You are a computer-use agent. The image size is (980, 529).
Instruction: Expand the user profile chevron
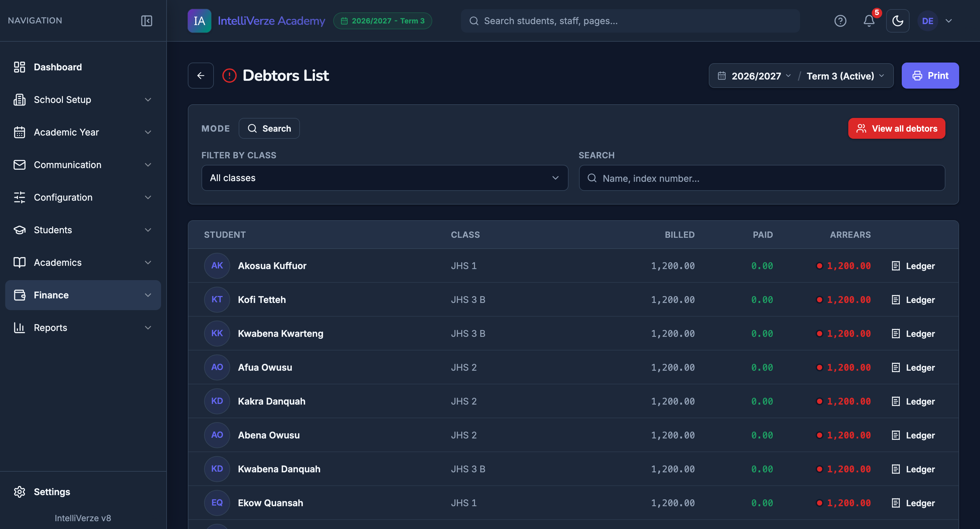click(949, 21)
